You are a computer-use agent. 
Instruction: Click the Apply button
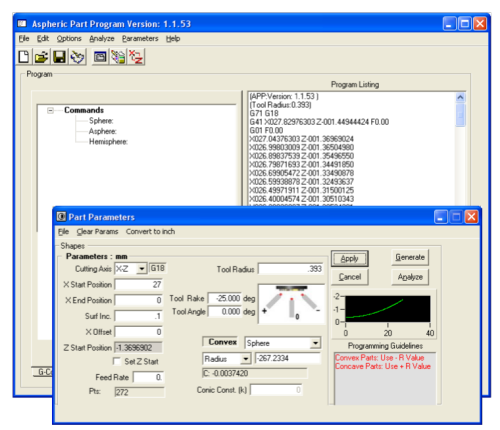349,259
